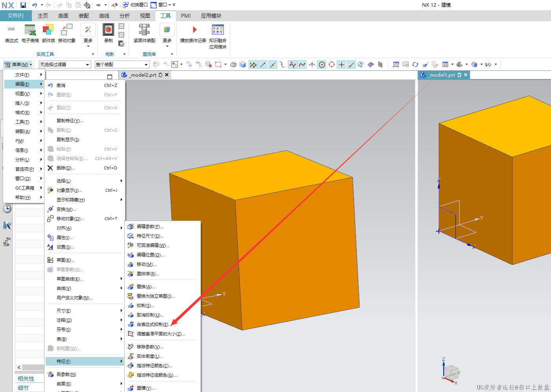Viewport: 551px width, 392px height.
Task: Select the 移动对象 ribbon tool
Action: pyautogui.click(x=67, y=33)
